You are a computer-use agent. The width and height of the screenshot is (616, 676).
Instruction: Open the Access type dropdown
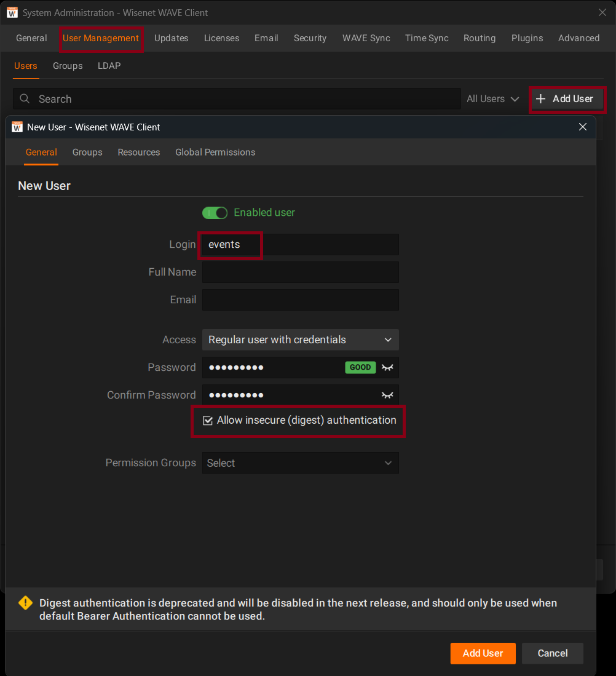point(300,340)
